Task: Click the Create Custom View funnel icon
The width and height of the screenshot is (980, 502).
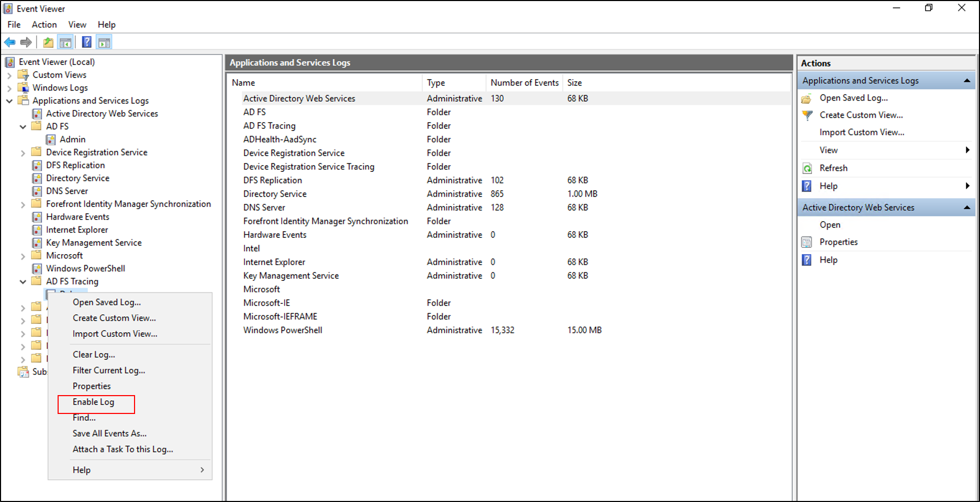Action: (806, 115)
